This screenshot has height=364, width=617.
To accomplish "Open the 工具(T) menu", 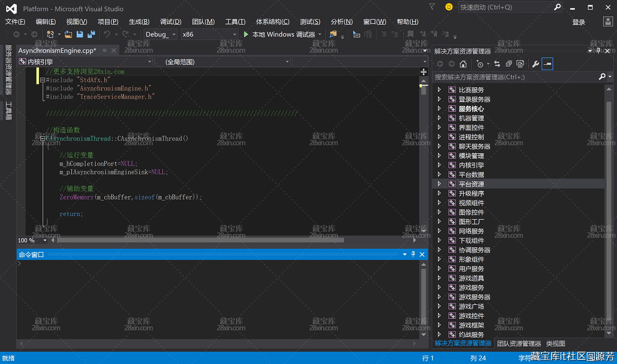I will [x=235, y=22].
